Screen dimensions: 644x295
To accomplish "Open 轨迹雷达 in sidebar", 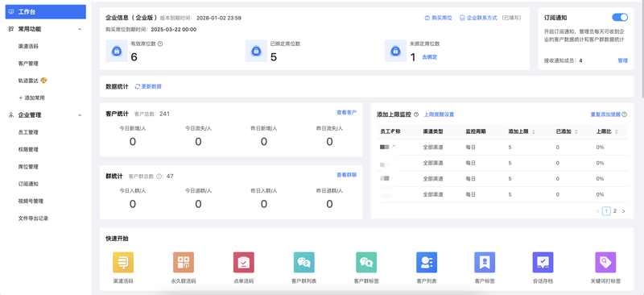I will coord(28,81).
